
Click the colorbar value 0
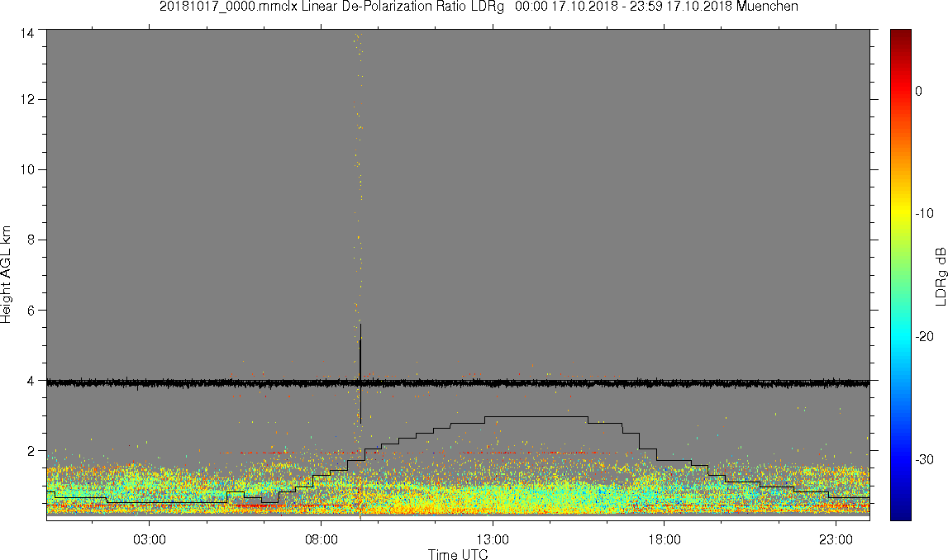[x=919, y=91]
